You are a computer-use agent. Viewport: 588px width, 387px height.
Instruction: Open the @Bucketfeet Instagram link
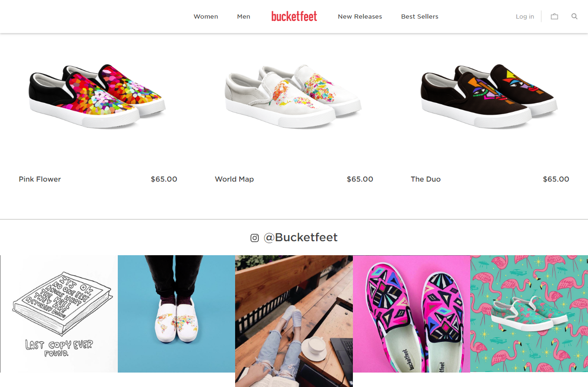(300, 238)
